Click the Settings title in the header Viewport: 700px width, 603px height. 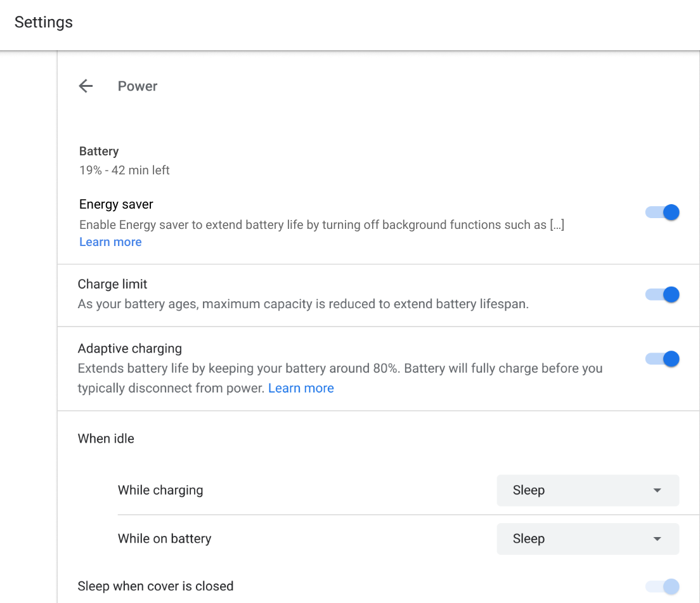[44, 22]
